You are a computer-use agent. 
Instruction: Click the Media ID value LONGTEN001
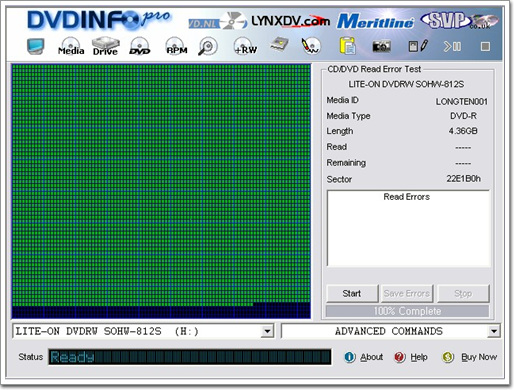(462, 101)
